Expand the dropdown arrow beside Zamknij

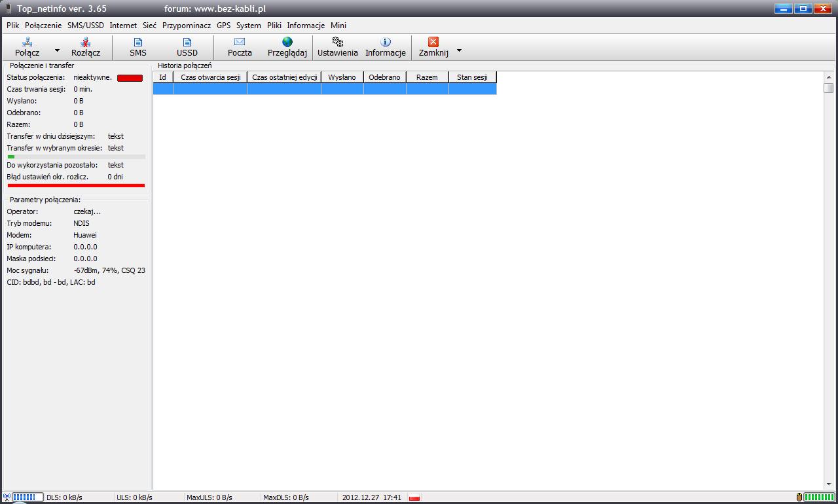coord(459,50)
